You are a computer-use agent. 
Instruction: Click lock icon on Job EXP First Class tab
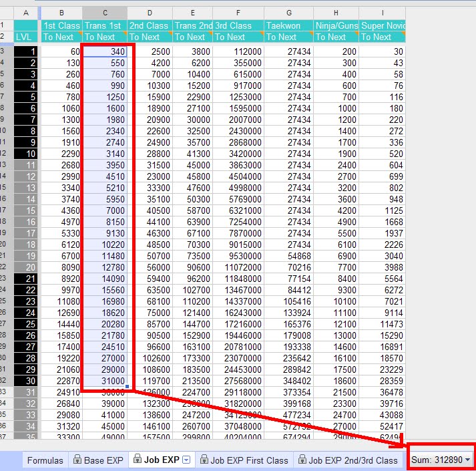(x=204, y=459)
